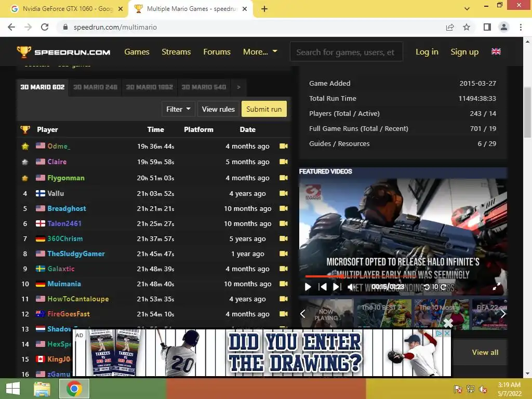
Task: Bookmark this page with the star icon
Action: pos(467,27)
